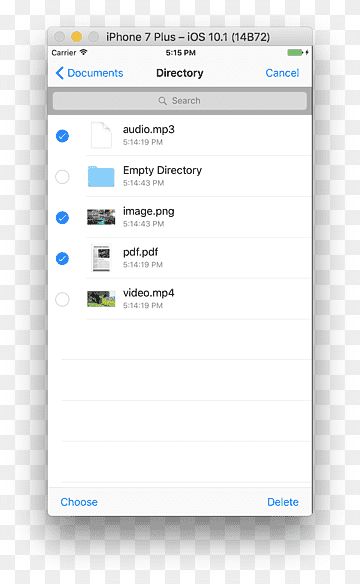Click the 5:15 PM status bar clock
Screen dimensions: 360x584
(181, 53)
